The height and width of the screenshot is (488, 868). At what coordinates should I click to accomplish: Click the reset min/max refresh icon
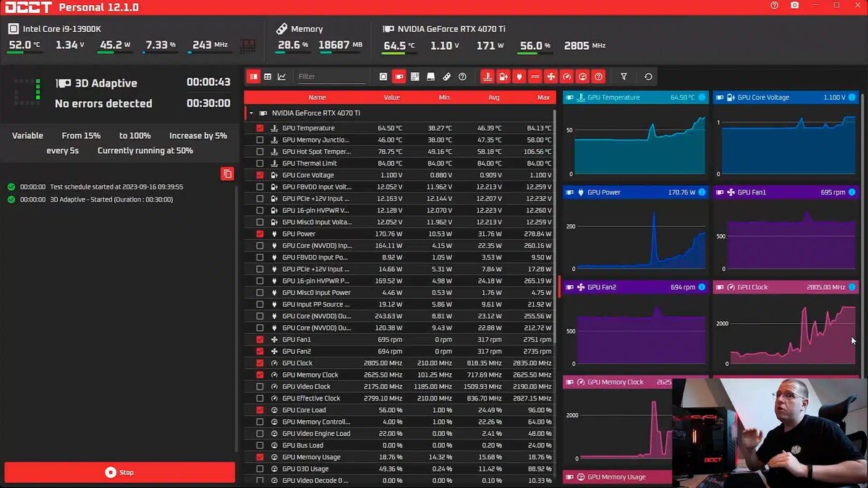click(x=648, y=77)
